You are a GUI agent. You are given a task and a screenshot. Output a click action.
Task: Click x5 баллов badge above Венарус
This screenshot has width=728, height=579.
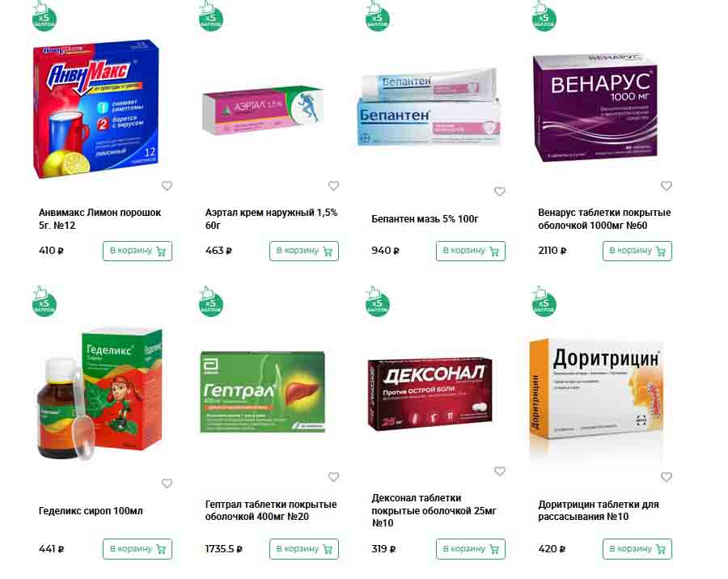click(544, 17)
